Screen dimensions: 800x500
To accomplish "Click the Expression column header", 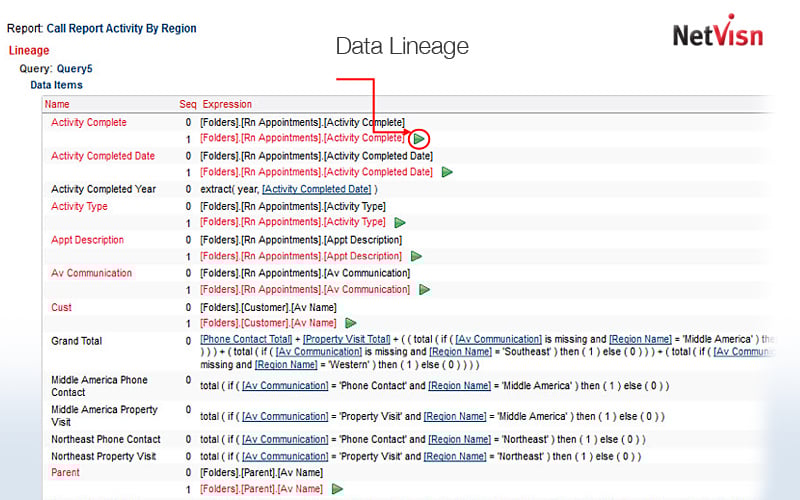I will coord(227,104).
